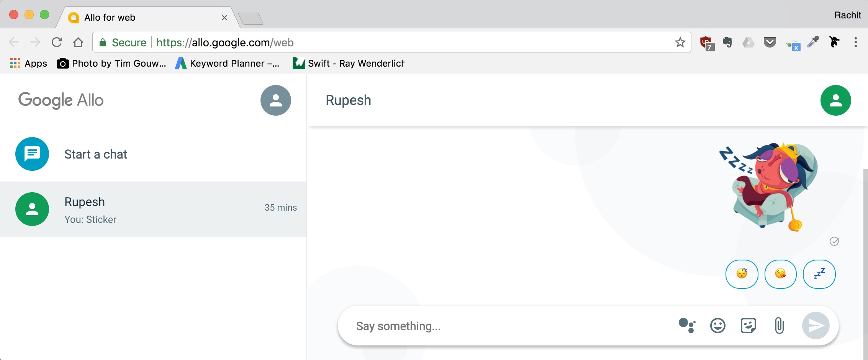Image resolution: width=868 pixels, height=360 pixels.
Task: Select the kissing face smart reply
Action: pos(780,274)
